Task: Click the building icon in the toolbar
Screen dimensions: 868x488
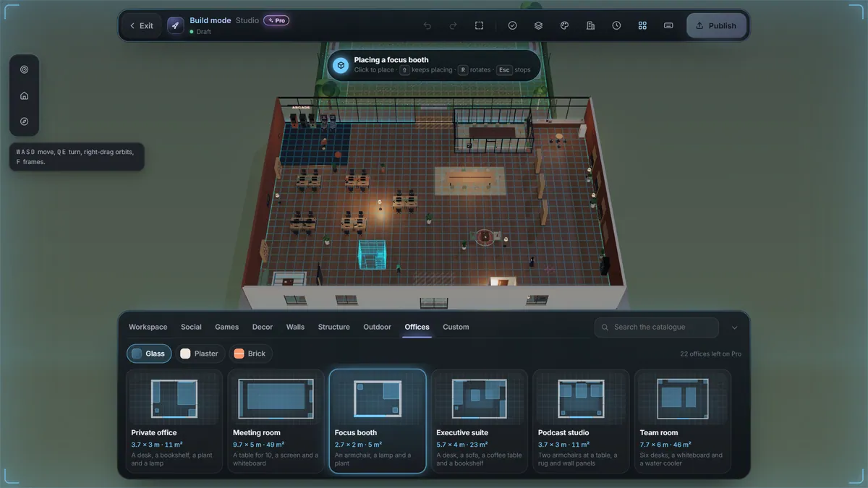Action: tap(590, 25)
